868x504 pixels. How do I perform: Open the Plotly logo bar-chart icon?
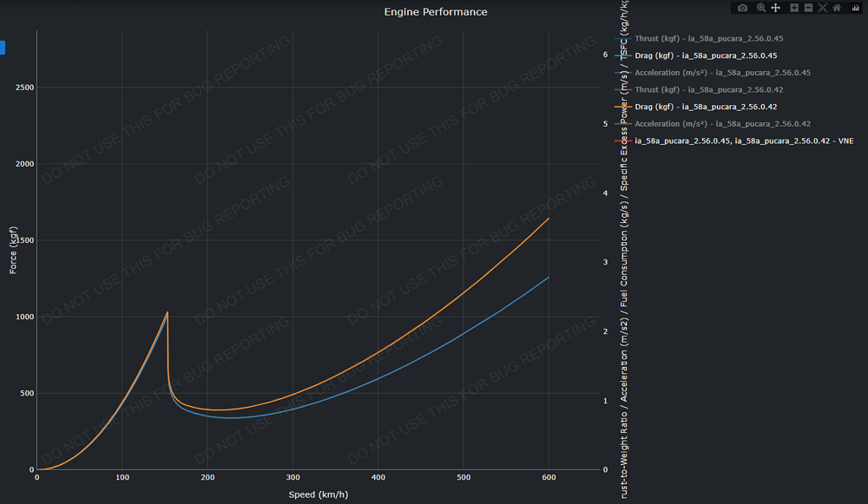pos(855,8)
